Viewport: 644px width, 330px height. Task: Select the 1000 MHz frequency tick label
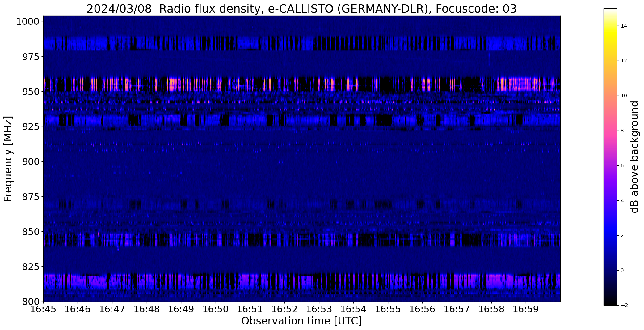coord(28,22)
